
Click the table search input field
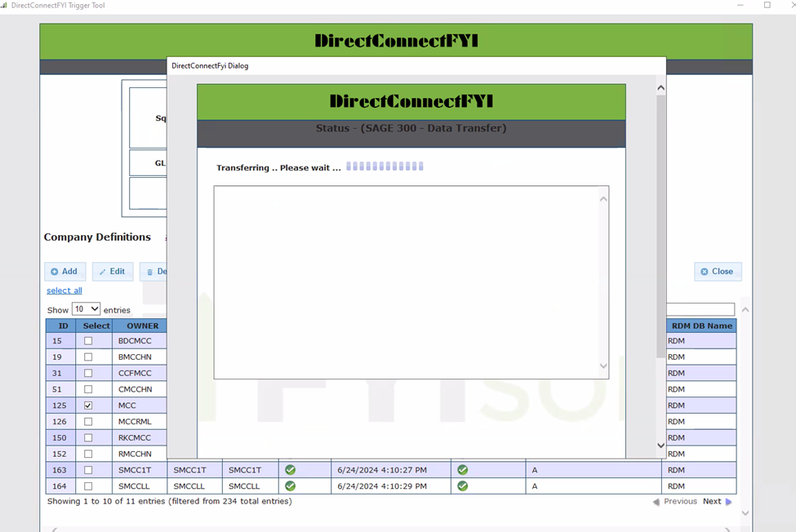coord(700,309)
